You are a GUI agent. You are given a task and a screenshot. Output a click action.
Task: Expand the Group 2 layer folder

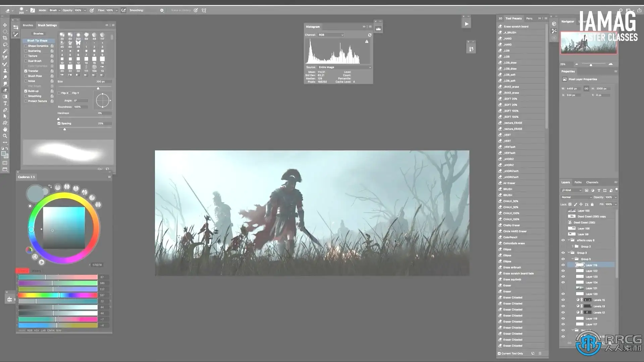(x=573, y=246)
